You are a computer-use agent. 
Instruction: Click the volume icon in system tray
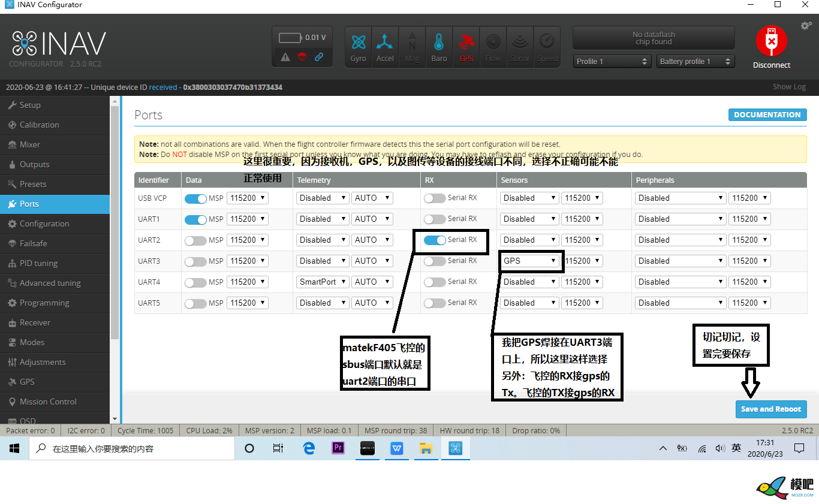[x=720, y=448]
